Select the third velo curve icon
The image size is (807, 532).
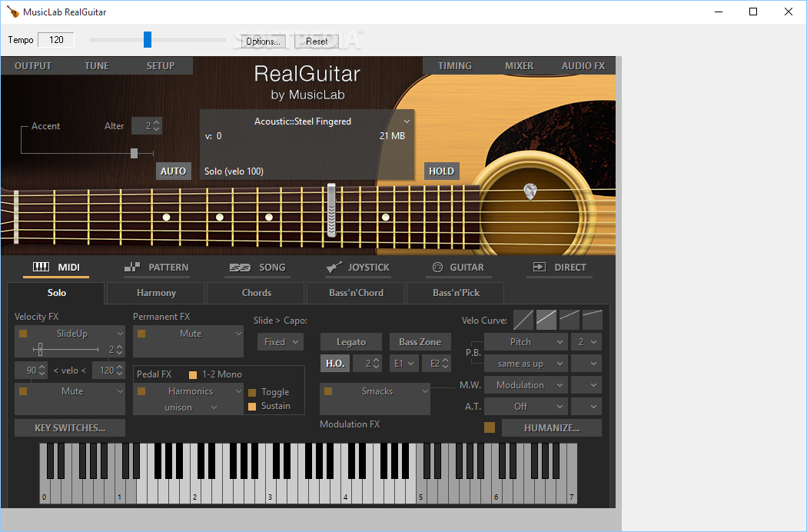[x=570, y=320]
